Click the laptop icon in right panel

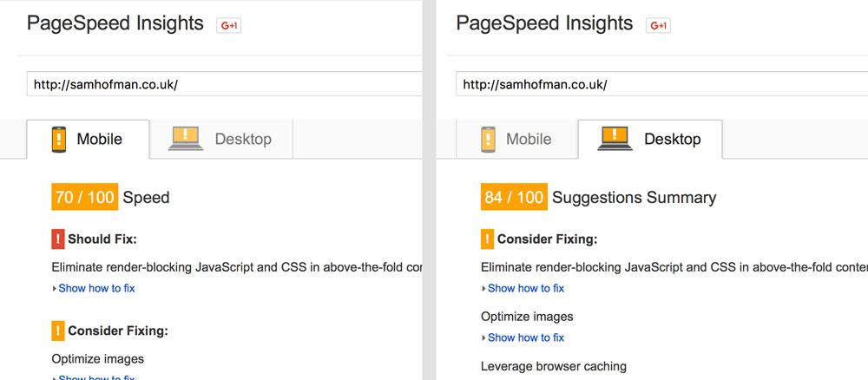point(615,139)
